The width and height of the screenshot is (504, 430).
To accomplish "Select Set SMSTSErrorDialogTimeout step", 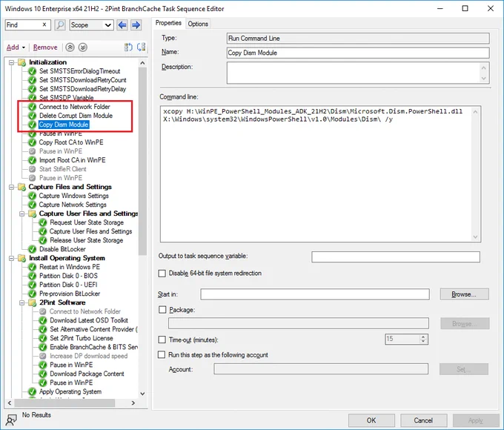I will 80,71.
